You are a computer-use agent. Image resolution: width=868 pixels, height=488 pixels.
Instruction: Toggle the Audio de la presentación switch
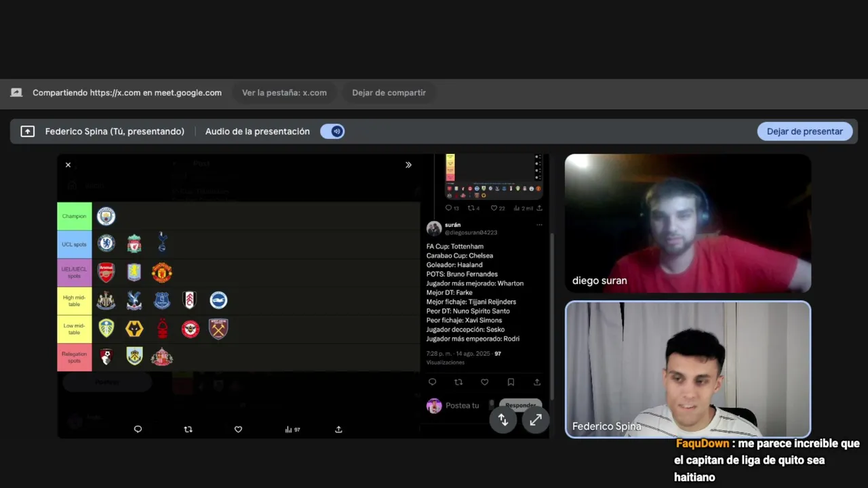(x=332, y=131)
